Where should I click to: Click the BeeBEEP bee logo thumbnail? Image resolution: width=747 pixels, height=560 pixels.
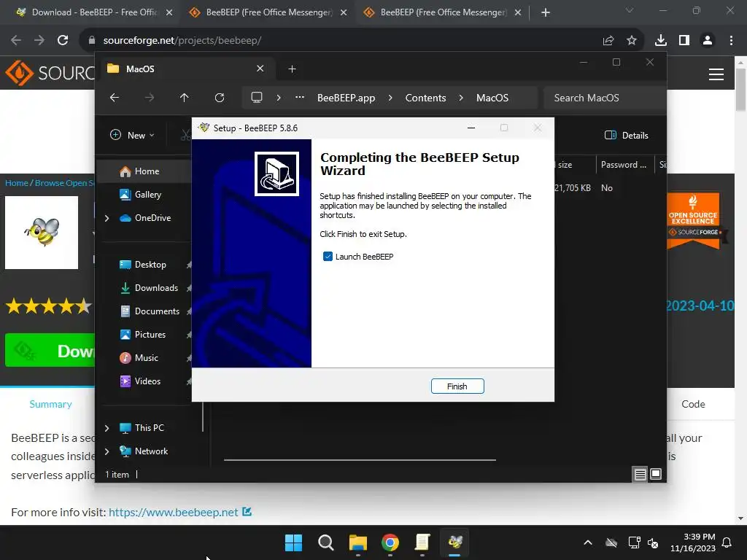[42, 233]
